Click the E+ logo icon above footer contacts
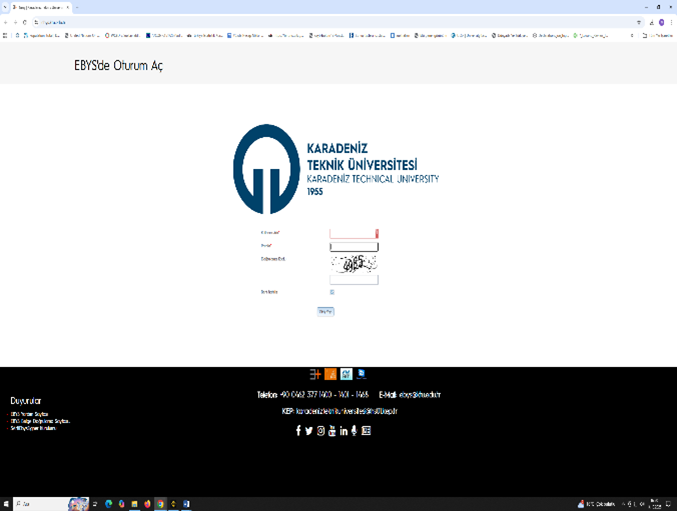Viewport: 677px width, 511px height. click(x=315, y=374)
